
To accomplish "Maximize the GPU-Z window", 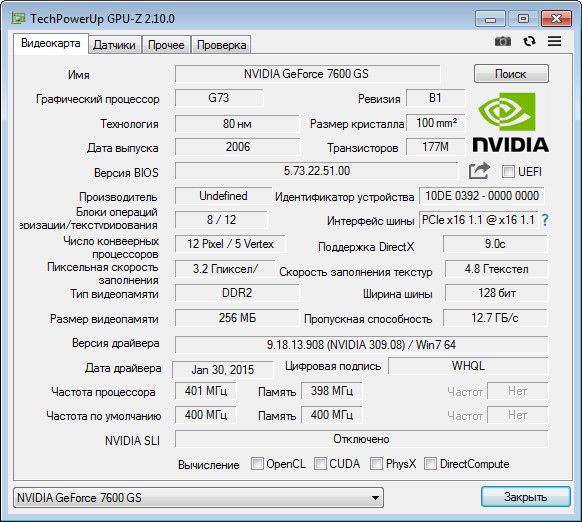I will pyautogui.click(x=523, y=19).
